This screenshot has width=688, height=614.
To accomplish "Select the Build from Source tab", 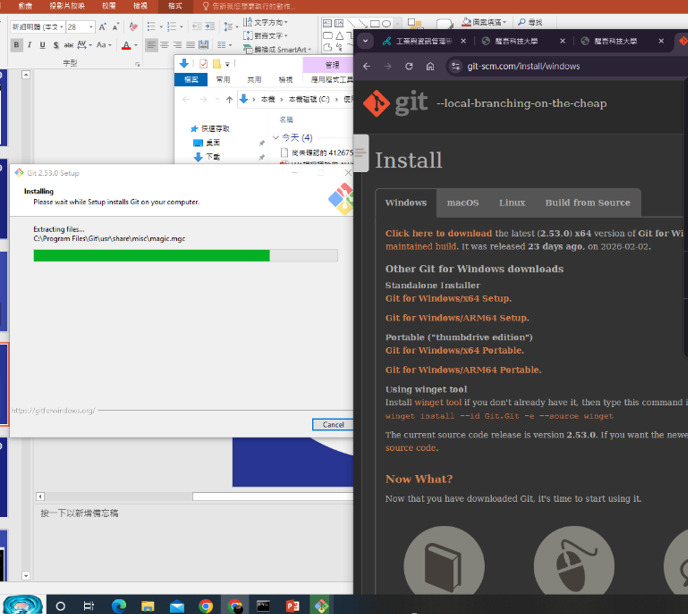I will 587,202.
